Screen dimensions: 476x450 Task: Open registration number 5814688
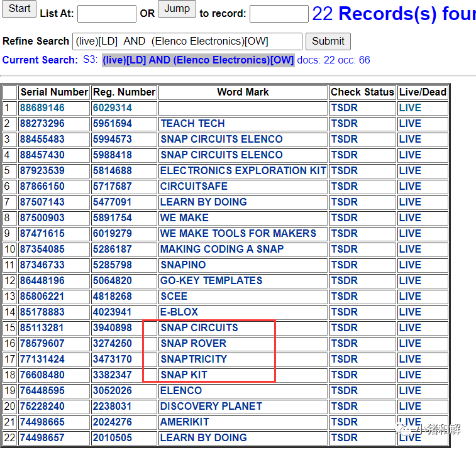pyautogui.click(x=113, y=170)
